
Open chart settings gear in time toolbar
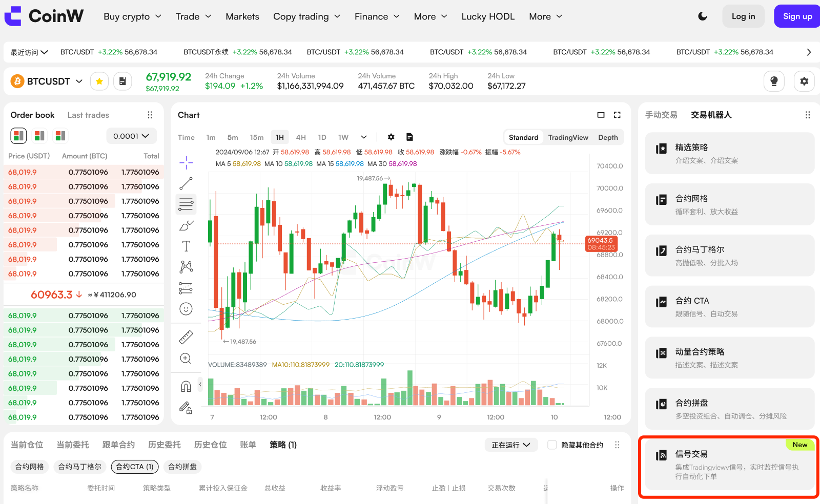(391, 137)
